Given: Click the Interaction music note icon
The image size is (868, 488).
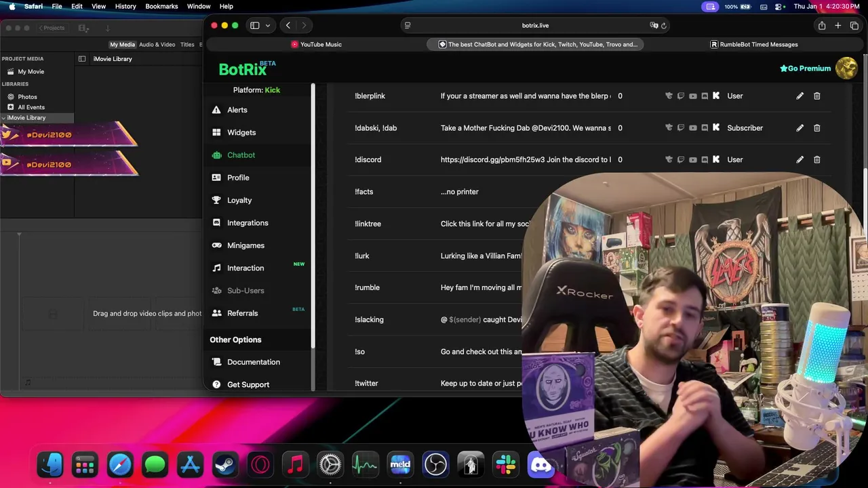Looking at the screenshot, I should coord(216,268).
